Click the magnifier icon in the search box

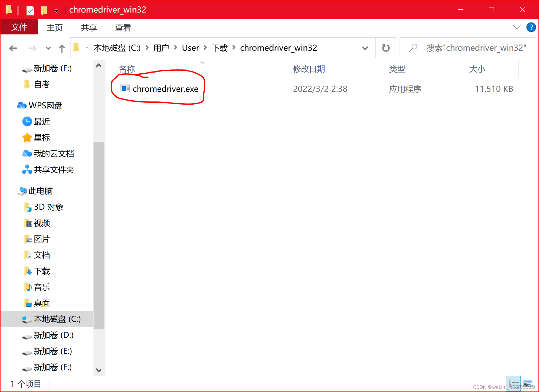pos(413,48)
